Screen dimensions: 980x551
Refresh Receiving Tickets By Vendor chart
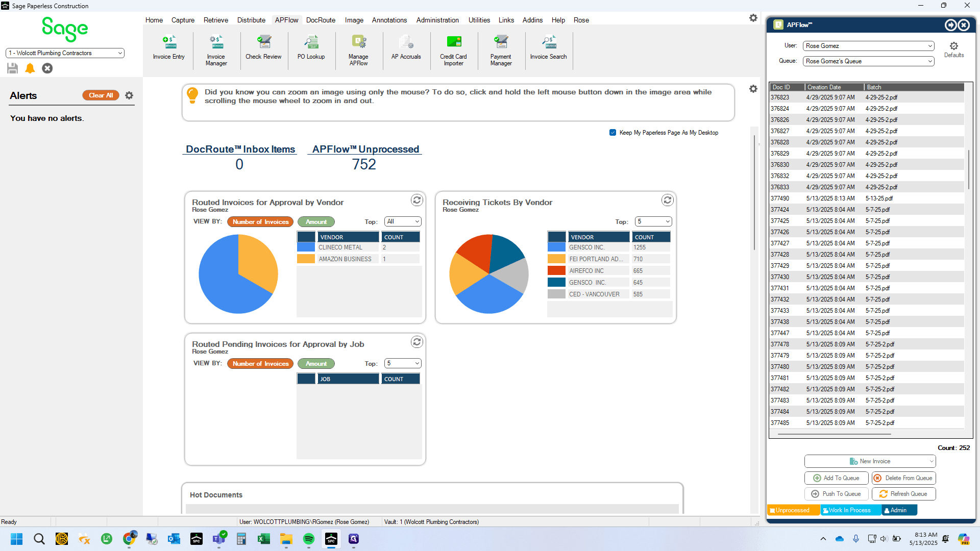tap(668, 200)
